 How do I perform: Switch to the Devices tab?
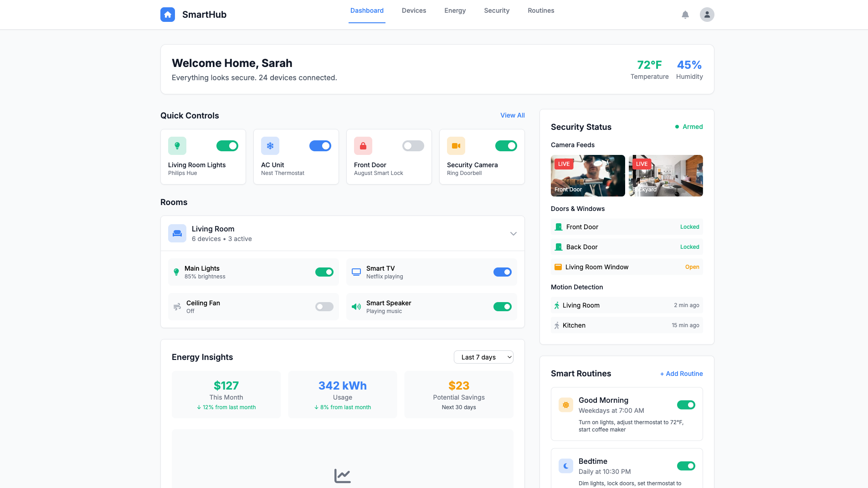(414, 10)
